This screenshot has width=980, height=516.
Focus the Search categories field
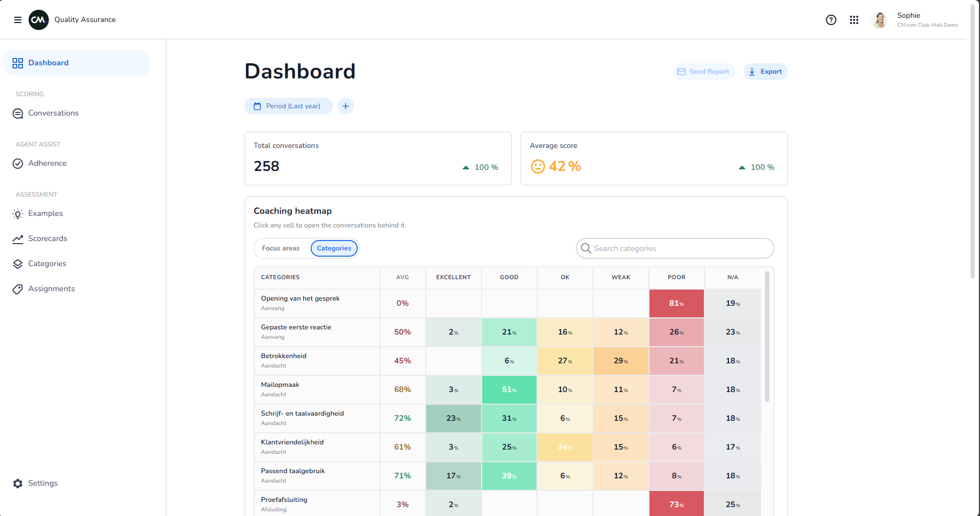[x=675, y=248]
